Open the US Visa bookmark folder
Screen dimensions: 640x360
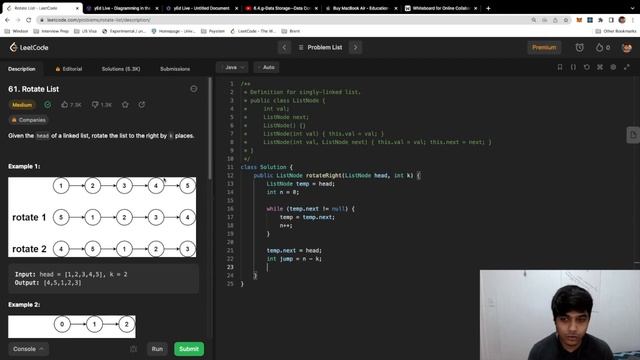(85, 31)
